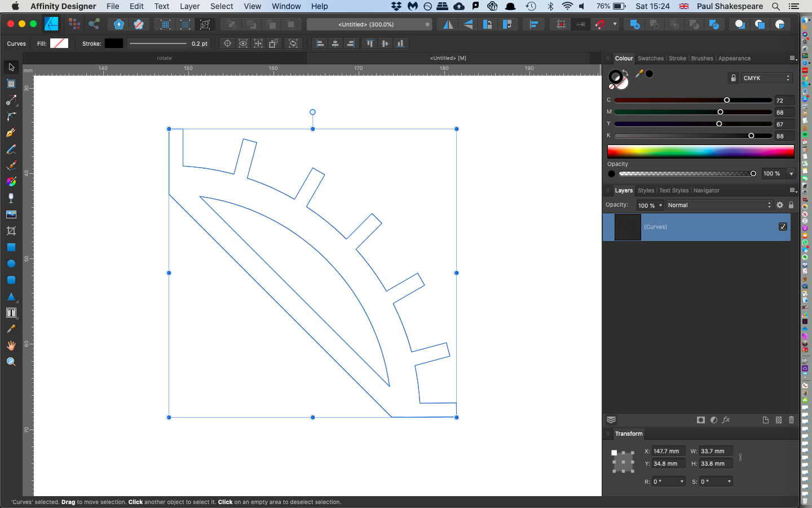Select the Place Image tool
Viewport: 812px width, 508px height.
click(x=11, y=214)
